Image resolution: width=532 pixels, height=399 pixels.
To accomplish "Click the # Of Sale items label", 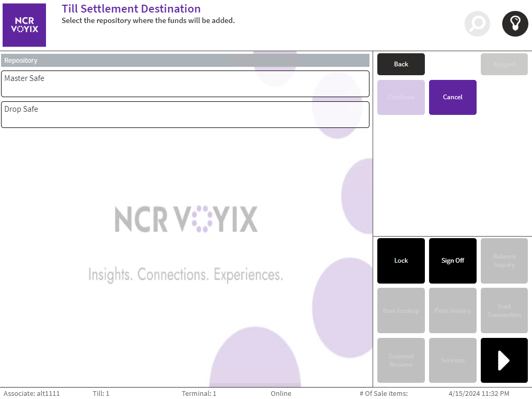I will point(384,394).
